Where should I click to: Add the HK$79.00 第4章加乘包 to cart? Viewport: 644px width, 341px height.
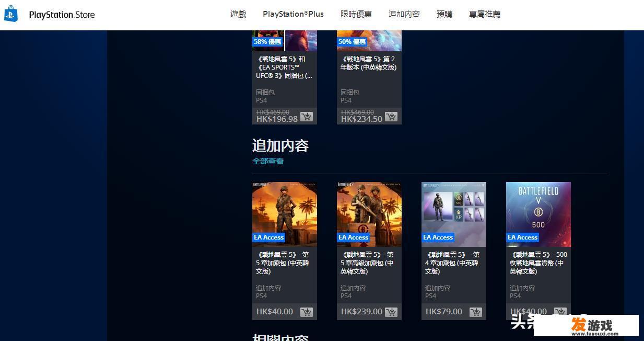tap(476, 312)
